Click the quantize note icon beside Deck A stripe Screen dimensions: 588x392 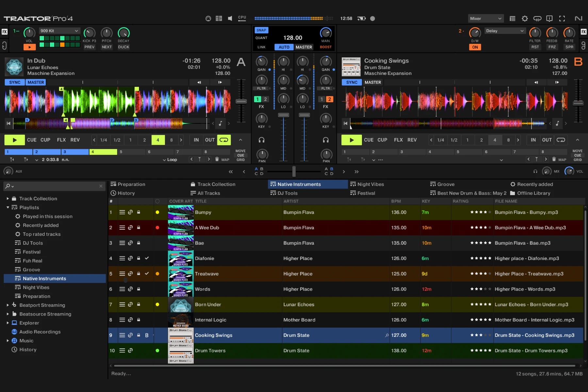[x=220, y=123]
